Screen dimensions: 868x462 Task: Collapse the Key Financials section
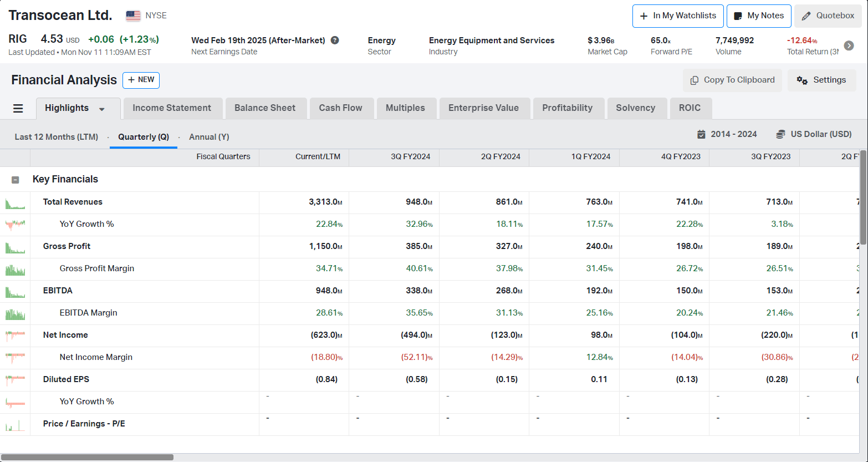click(16, 180)
